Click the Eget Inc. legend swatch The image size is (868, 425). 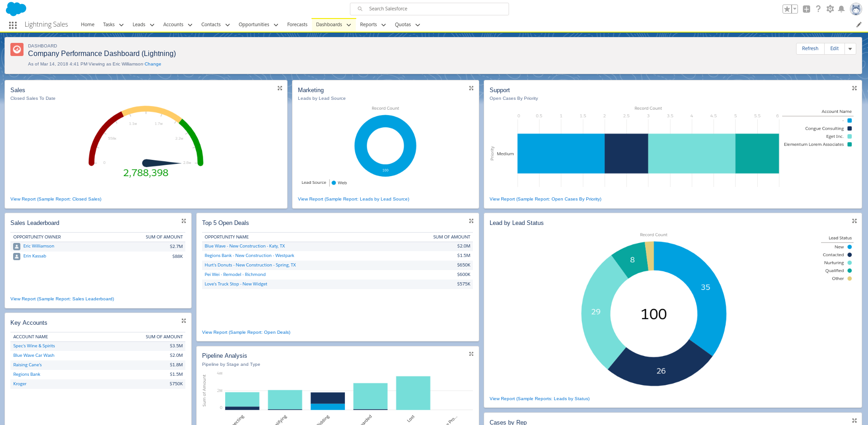849,136
